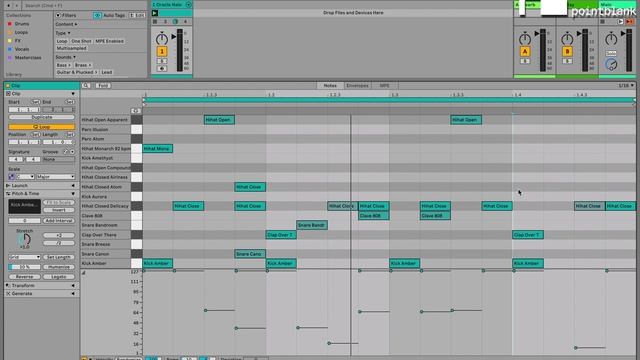Click the browser search field
This screenshot has width=640, height=360.
click(x=84, y=6)
